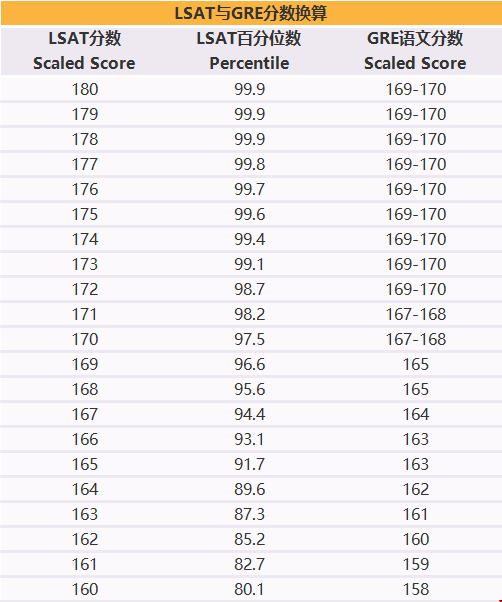Select the 99.7 percentile value
502x602 pixels.
pyautogui.click(x=249, y=189)
